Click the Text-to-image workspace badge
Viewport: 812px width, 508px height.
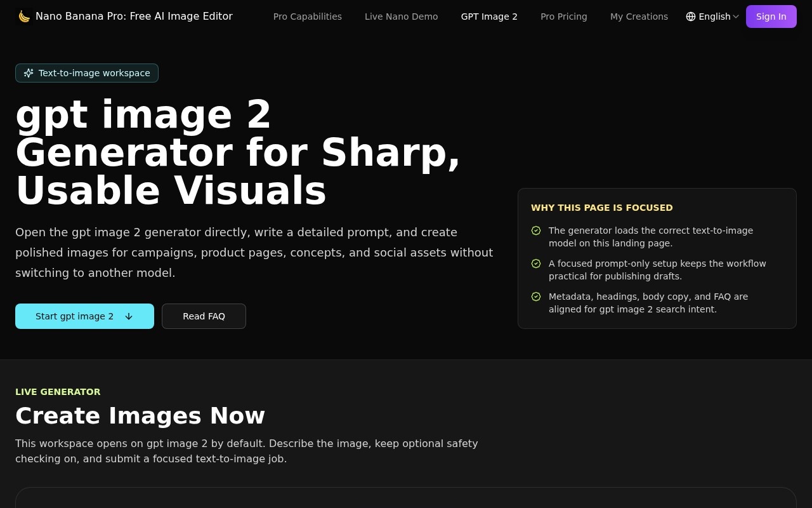[x=87, y=73]
